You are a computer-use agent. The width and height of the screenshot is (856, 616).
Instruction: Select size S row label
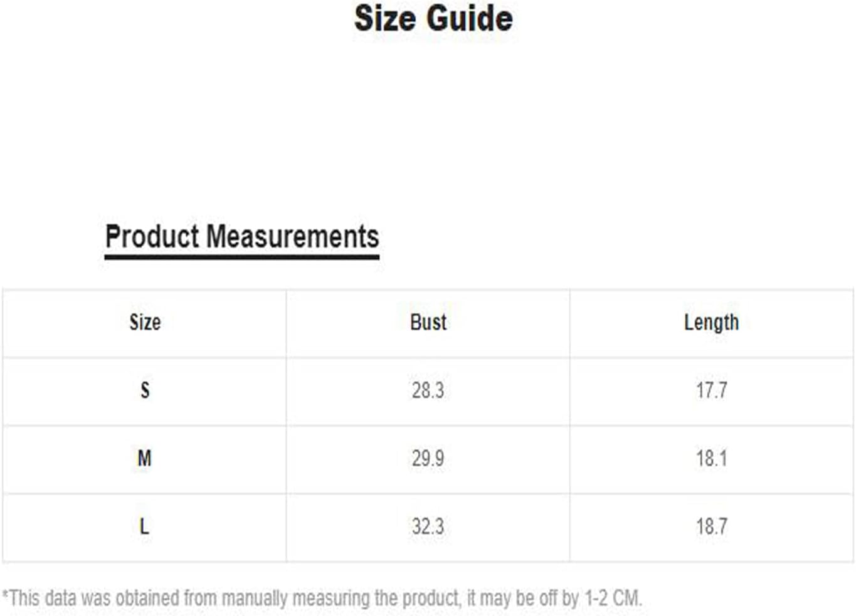coord(145,390)
